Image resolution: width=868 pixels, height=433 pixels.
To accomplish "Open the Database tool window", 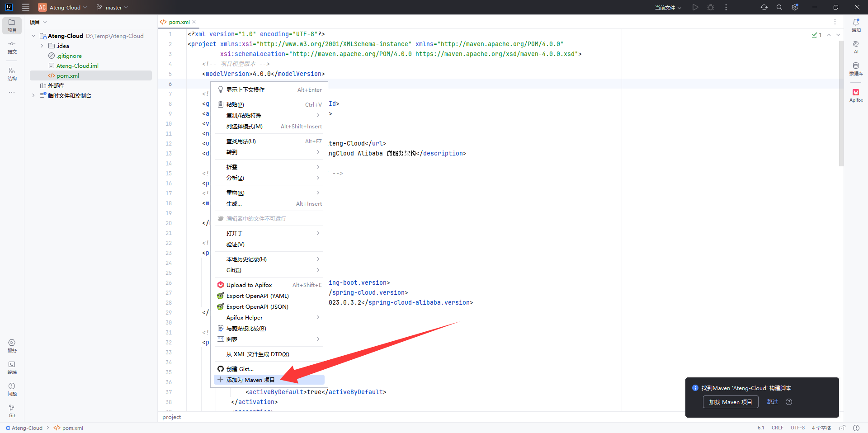I will click(x=856, y=69).
